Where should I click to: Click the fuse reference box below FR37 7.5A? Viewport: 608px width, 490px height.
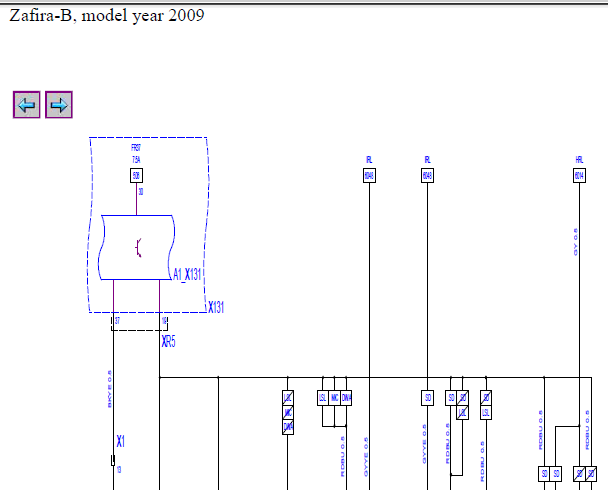point(136,176)
